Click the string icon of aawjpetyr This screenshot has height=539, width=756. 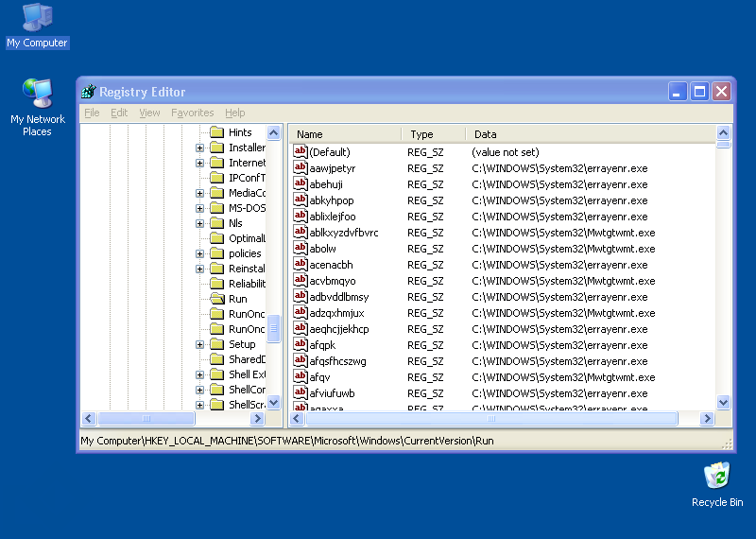301,168
